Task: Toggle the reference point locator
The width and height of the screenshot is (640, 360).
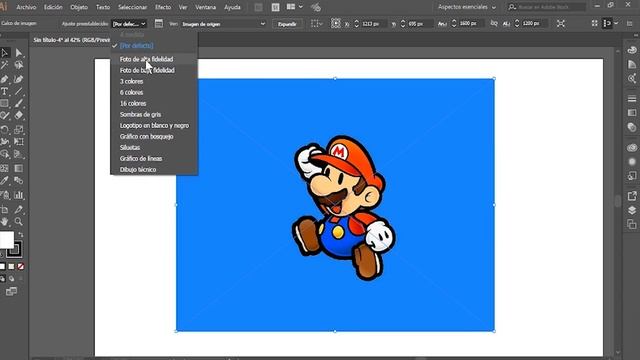Action: [x=336, y=24]
